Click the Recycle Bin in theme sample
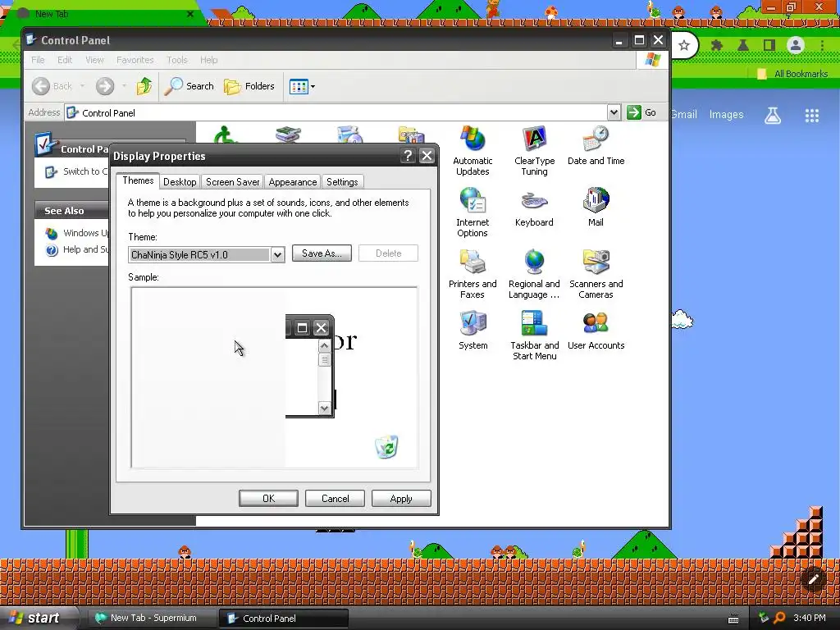 pyautogui.click(x=386, y=447)
